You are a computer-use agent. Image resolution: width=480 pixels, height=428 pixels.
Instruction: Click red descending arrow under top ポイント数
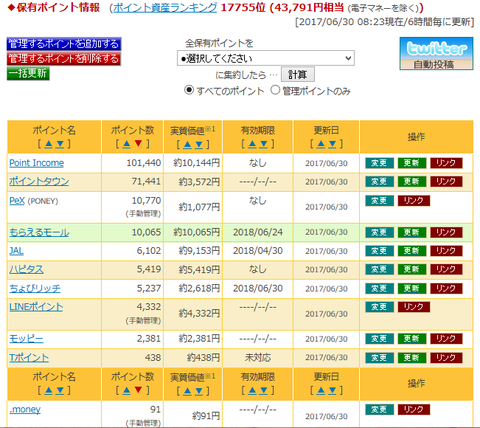coord(138,144)
